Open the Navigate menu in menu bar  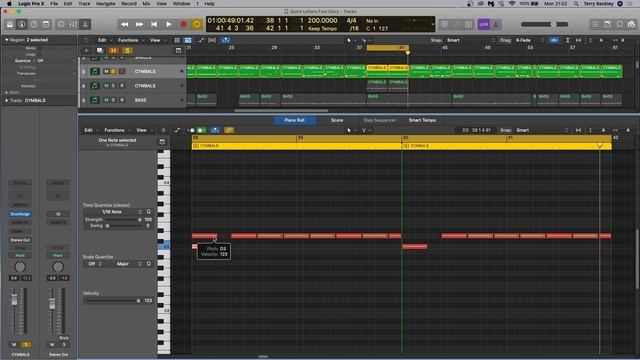click(x=105, y=4)
